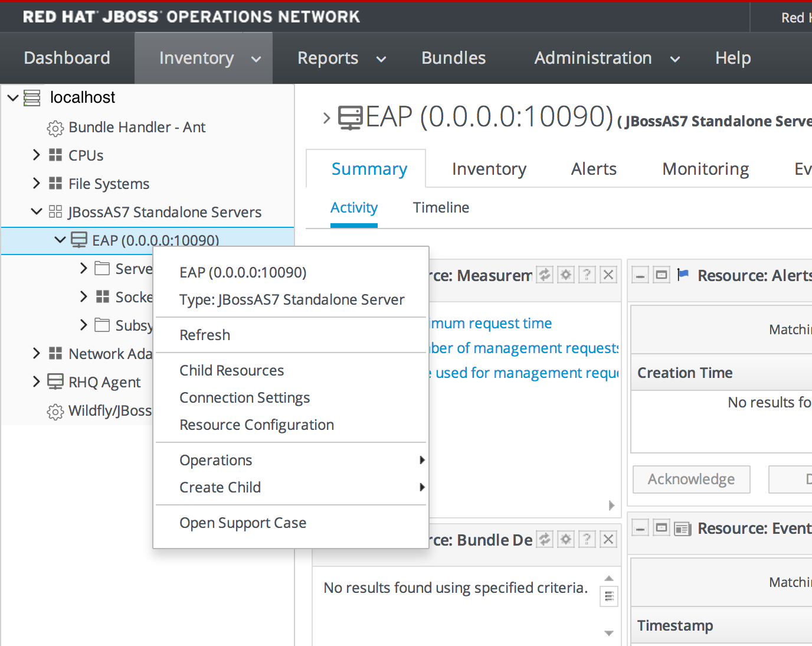Viewport: 812px width, 646px height.
Task: Expand the File Systems tree node
Action: pyautogui.click(x=37, y=183)
